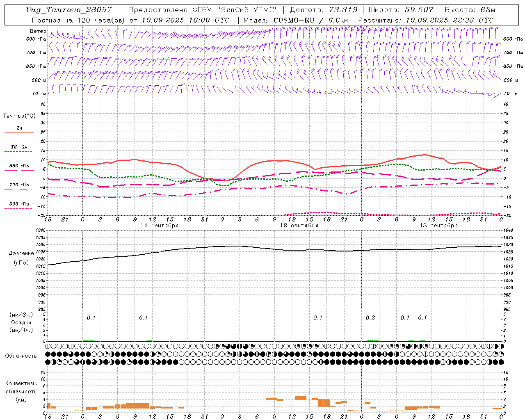This screenshot has width=525, height=420.
Task: Click the Давление pressure chart label
Action: 21,253
